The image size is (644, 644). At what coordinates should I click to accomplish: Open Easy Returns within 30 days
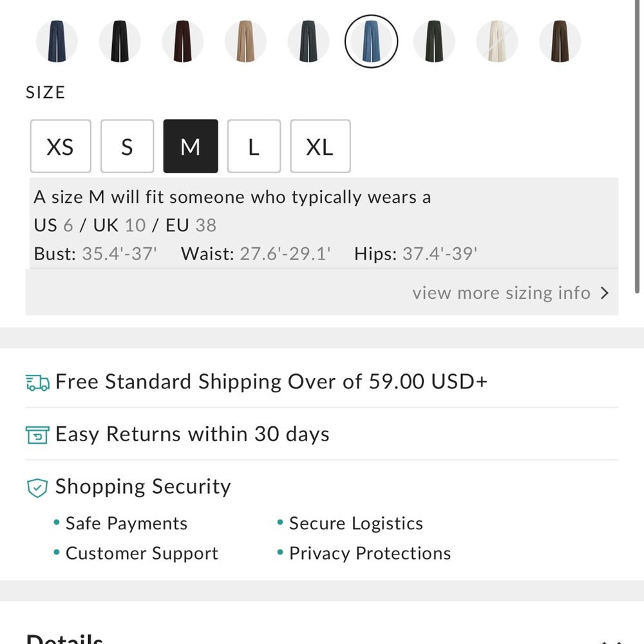pos(192,434)
